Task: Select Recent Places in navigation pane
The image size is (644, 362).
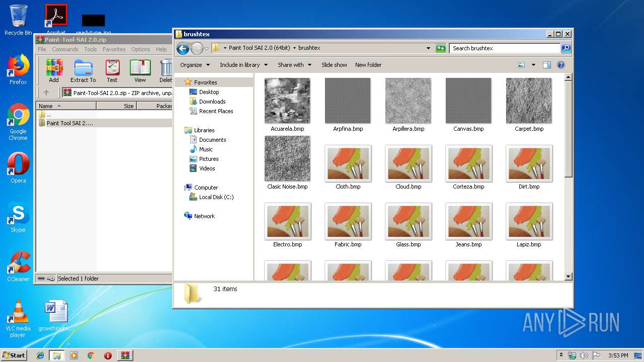Action: pyautogui.click(x=216, y=111)
